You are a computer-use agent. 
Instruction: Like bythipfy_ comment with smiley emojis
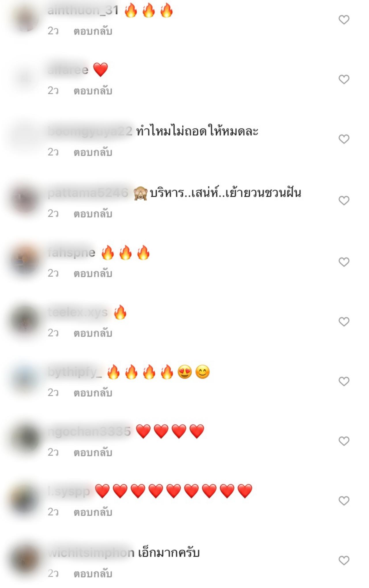(x=344, y=381)
